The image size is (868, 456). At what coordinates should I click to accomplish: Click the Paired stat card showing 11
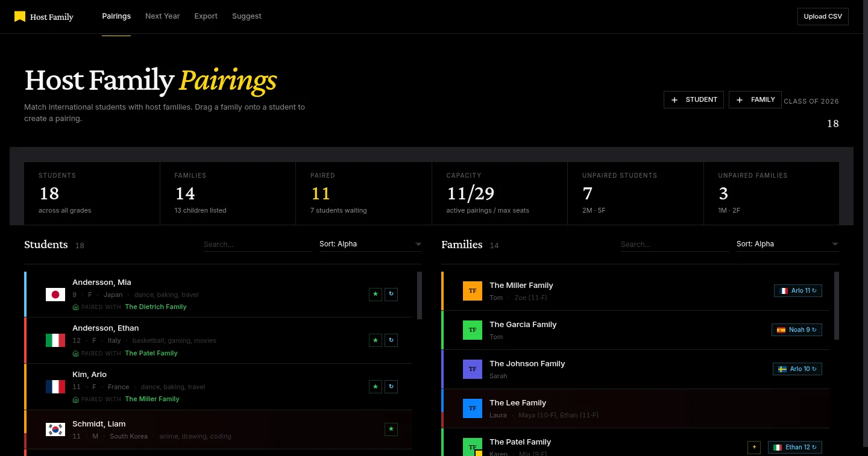coord(363,193)
